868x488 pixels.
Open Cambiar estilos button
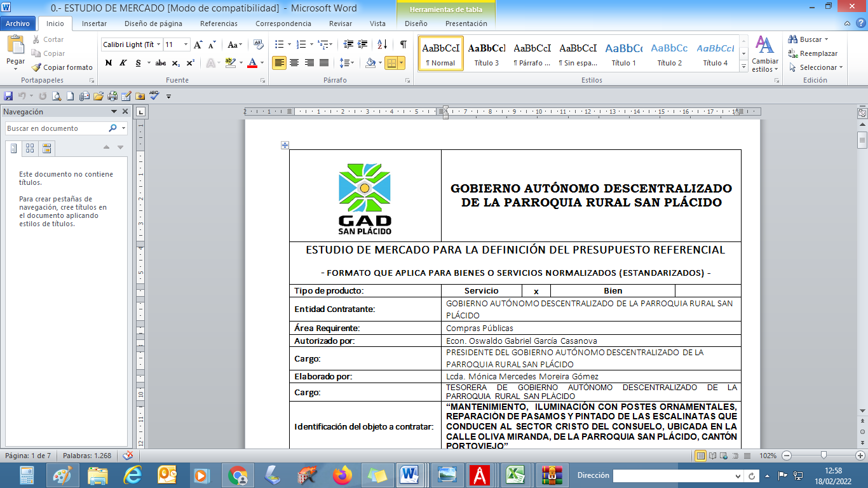[764, 54]
